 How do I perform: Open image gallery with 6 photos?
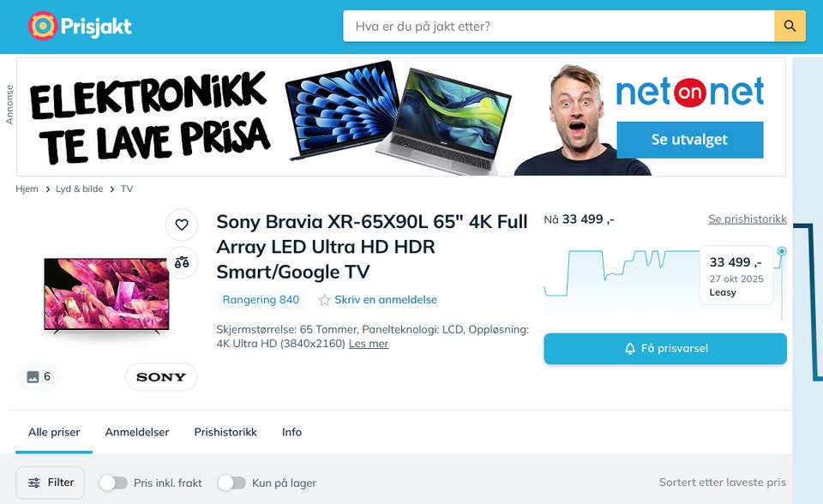coord(39,376)
